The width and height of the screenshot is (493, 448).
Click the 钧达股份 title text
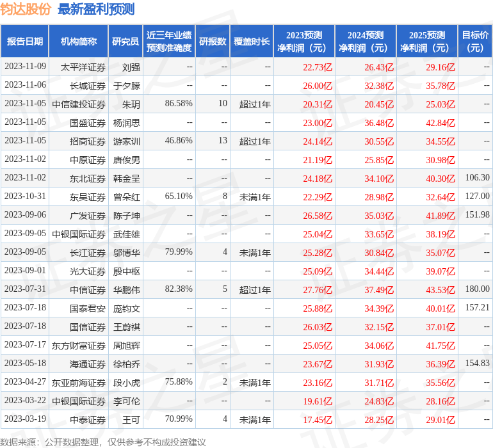pyautogui.click(x=26, y=9)
